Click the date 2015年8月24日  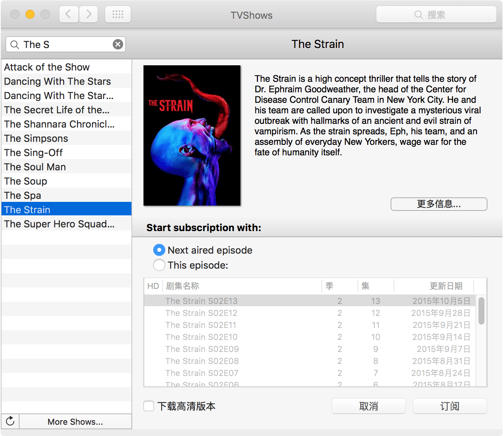click(441, 373)
